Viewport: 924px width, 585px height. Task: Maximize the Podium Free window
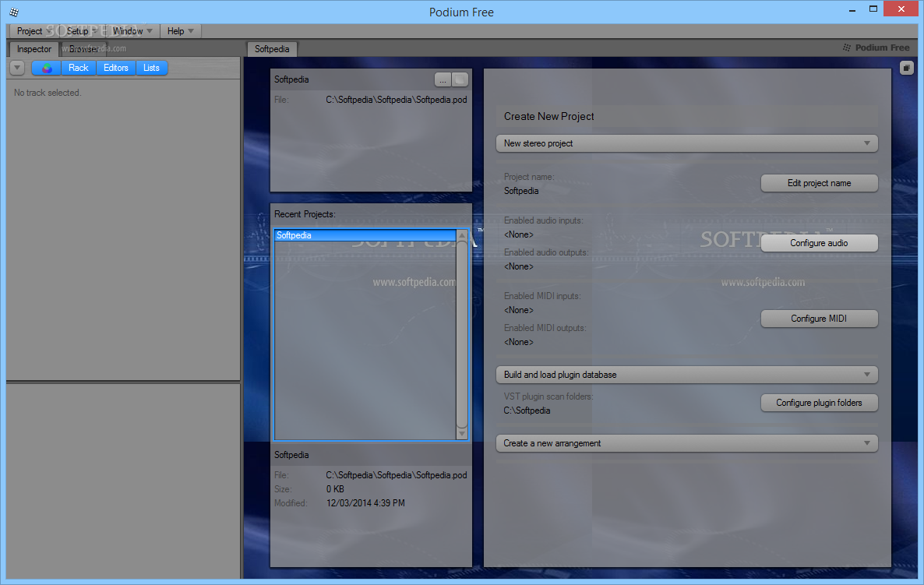[873, 9]
